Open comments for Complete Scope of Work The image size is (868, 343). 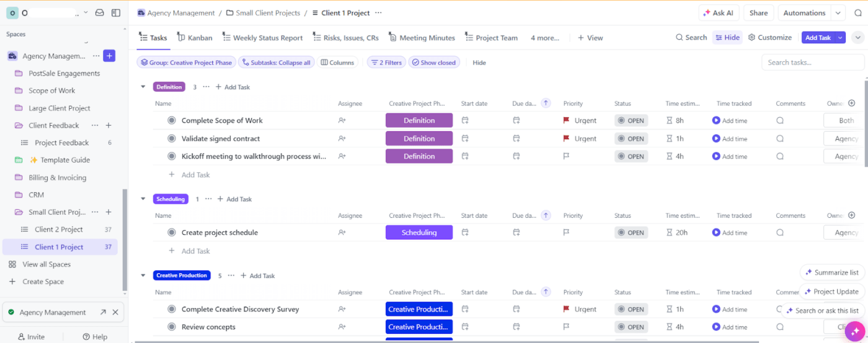[780, 121]
